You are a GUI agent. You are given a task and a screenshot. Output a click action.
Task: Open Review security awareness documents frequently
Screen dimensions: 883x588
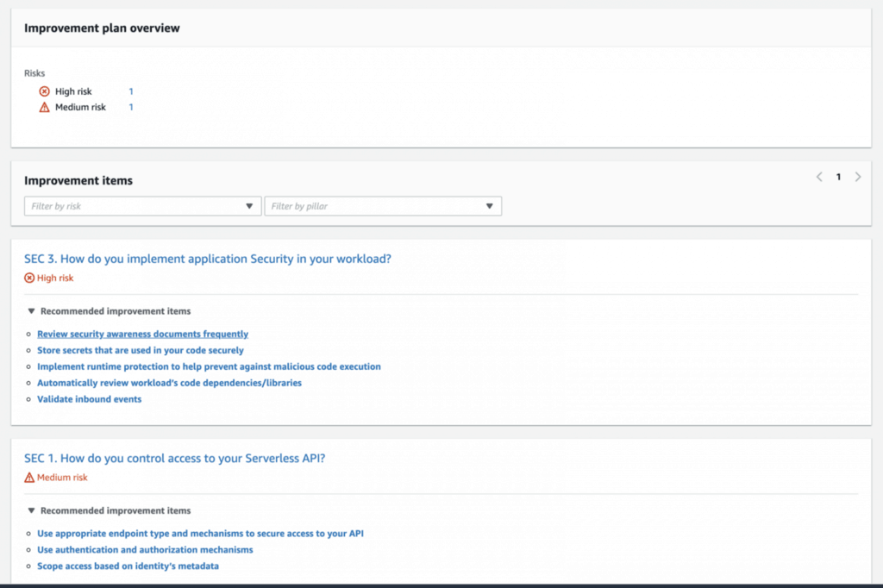coord(142,334)
